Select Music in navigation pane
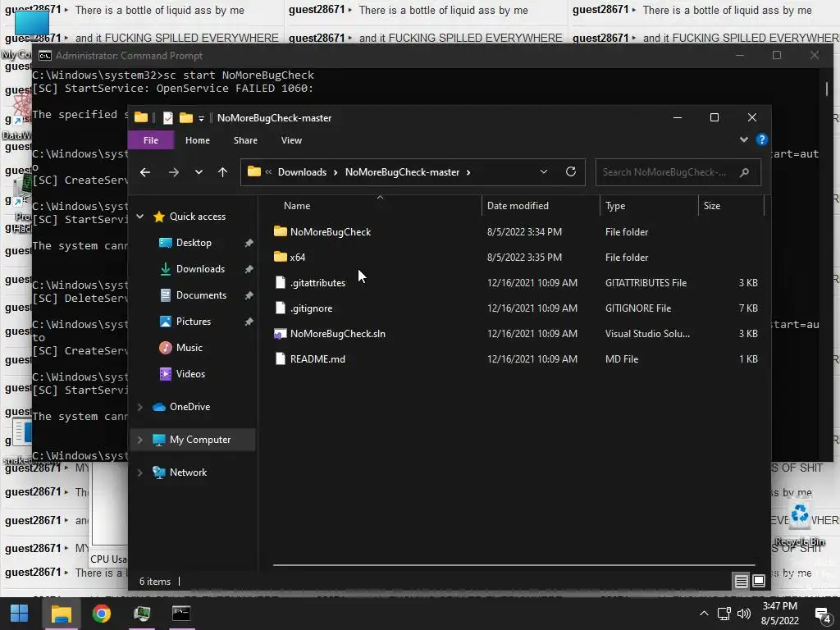Screen dimensions: 840x630 (x=189, y=348)
